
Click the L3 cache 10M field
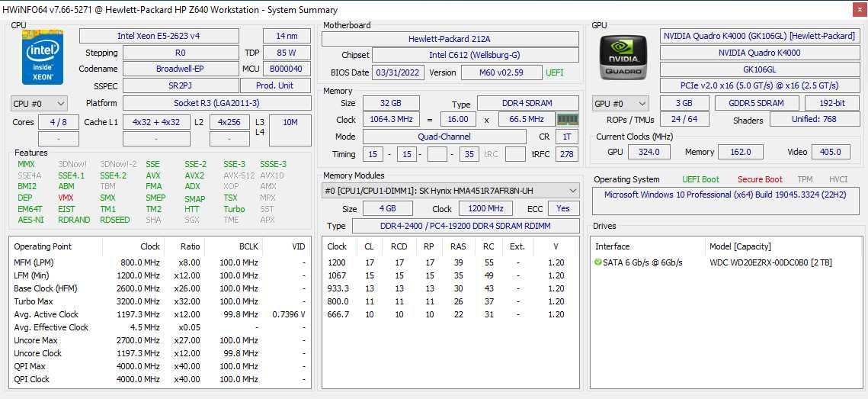[x=290, y=130]
